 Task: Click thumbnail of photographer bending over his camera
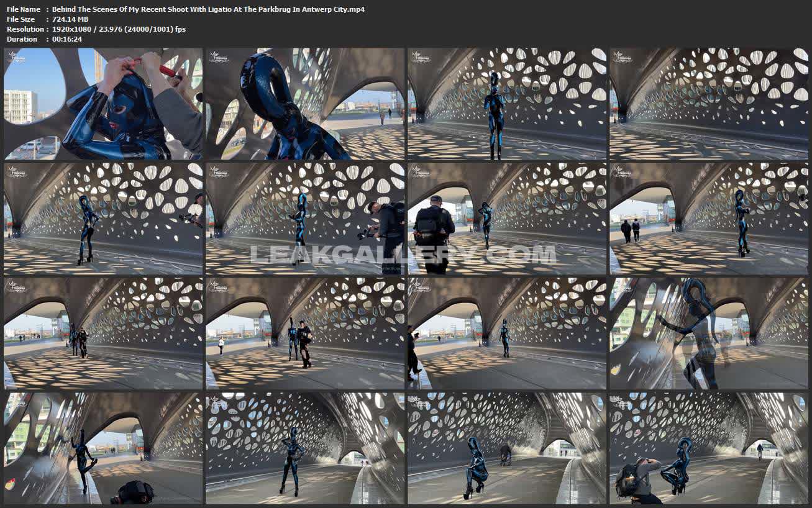point(305,218)
